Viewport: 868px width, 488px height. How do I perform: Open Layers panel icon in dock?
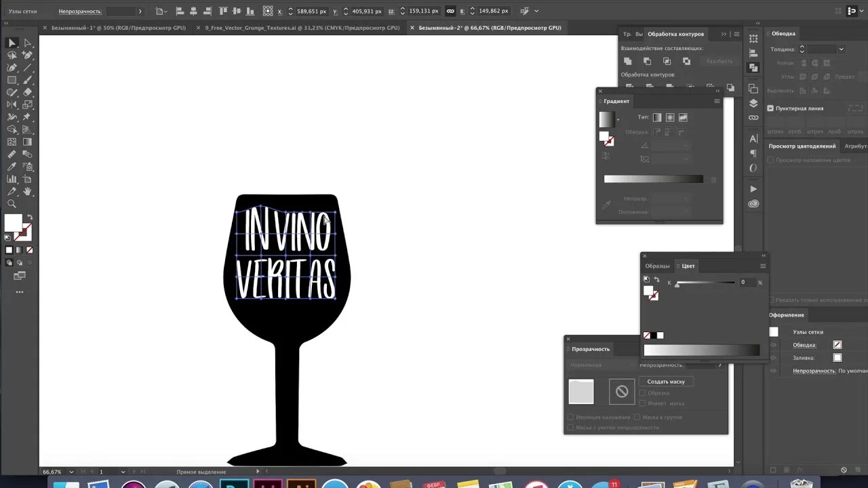(753, 104)
